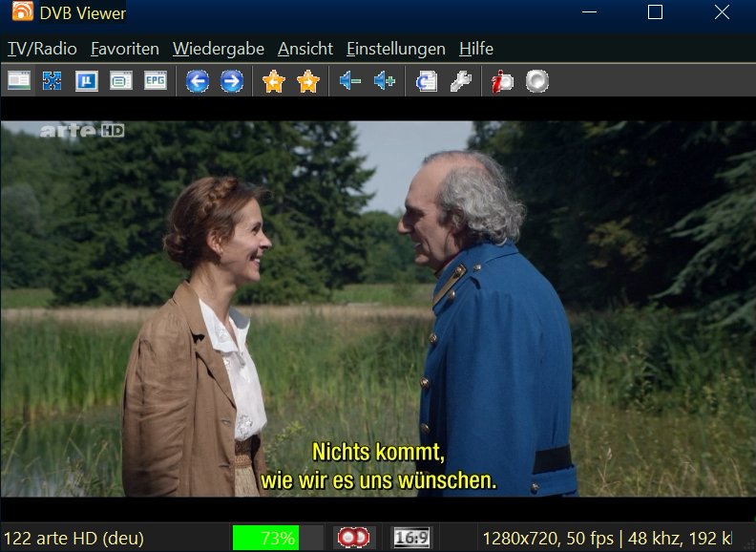The image size is (756, 552).
Task: Toggle the audio channel mode indicator in the status bar
Action: click(354, 538)
